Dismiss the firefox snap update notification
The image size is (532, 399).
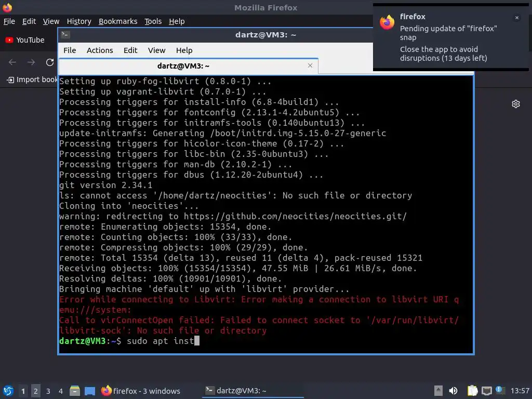click(x=517, y=18)
